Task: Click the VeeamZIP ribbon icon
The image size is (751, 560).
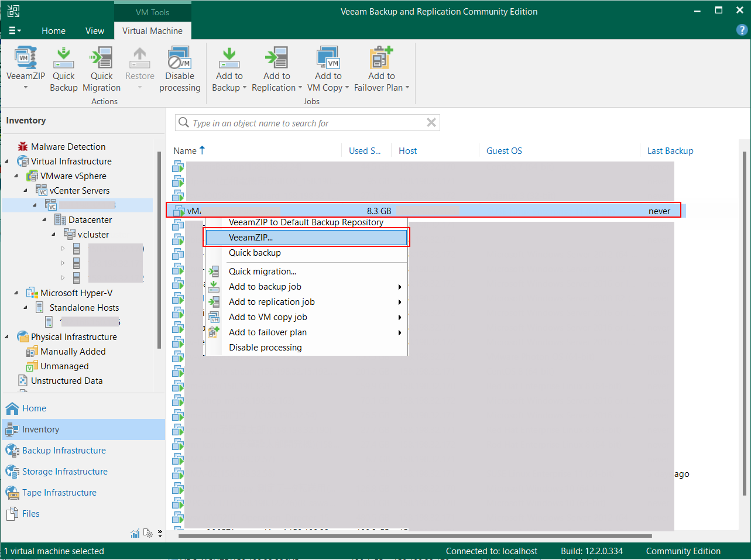Action: click(x=25, y=58)
